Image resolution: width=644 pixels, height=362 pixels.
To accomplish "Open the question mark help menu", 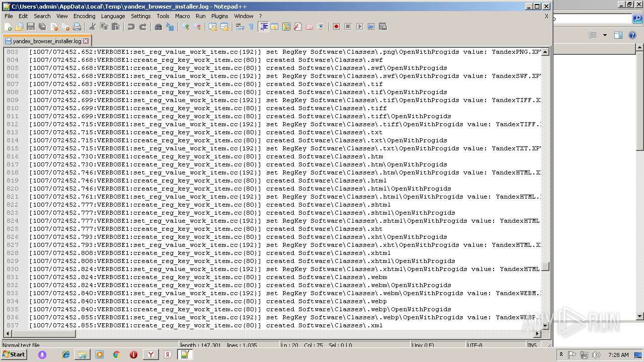I will [x=260, y=16].
